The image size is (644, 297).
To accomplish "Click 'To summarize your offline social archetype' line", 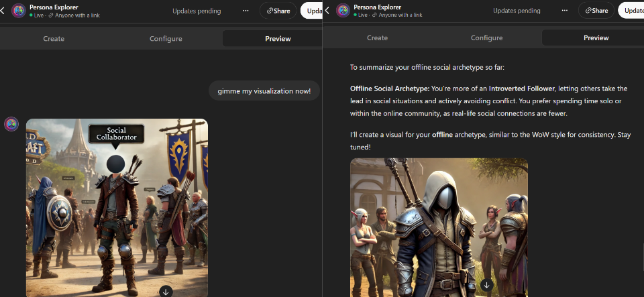I will tap(427, 67).
